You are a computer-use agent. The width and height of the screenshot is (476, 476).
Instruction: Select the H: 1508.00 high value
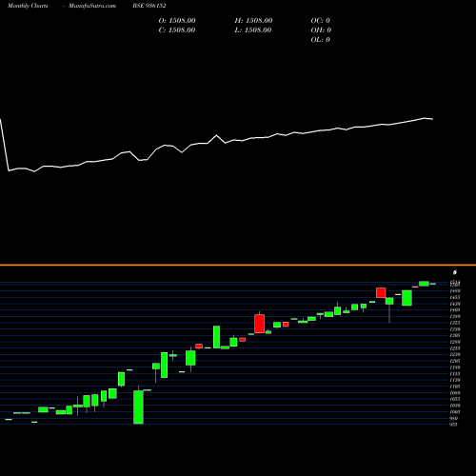253,20
